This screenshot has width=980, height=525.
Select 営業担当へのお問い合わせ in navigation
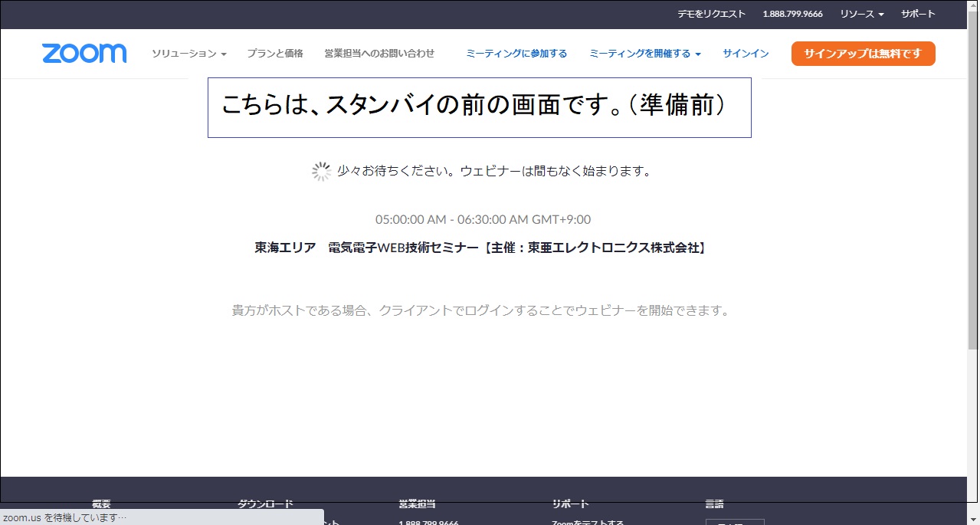coord(379,54)
